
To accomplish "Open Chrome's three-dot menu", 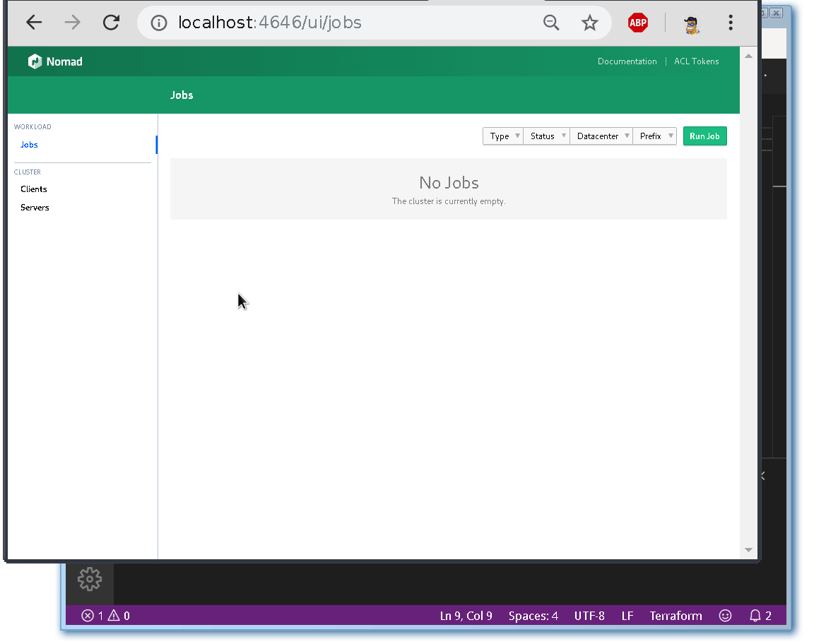I will pos(731,23).
